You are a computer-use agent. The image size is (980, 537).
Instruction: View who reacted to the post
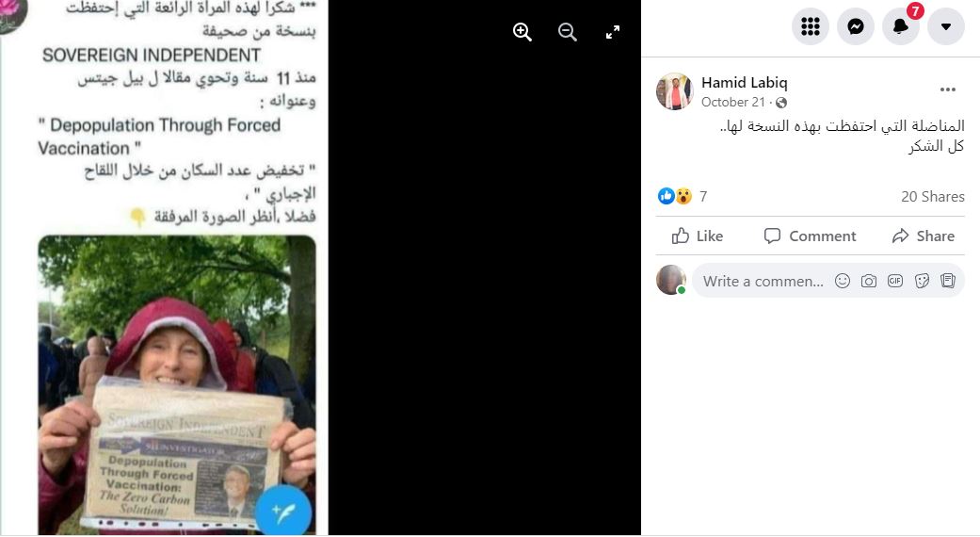coord(683,196)
